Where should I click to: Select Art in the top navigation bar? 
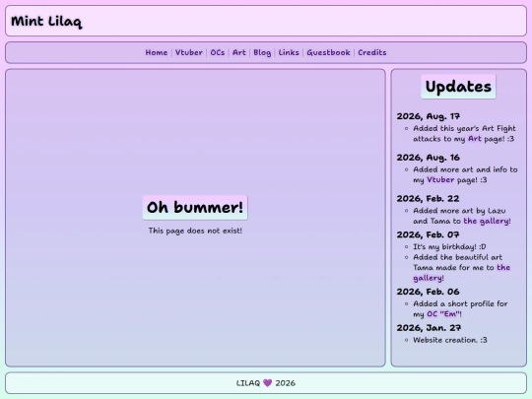[239, 52]
